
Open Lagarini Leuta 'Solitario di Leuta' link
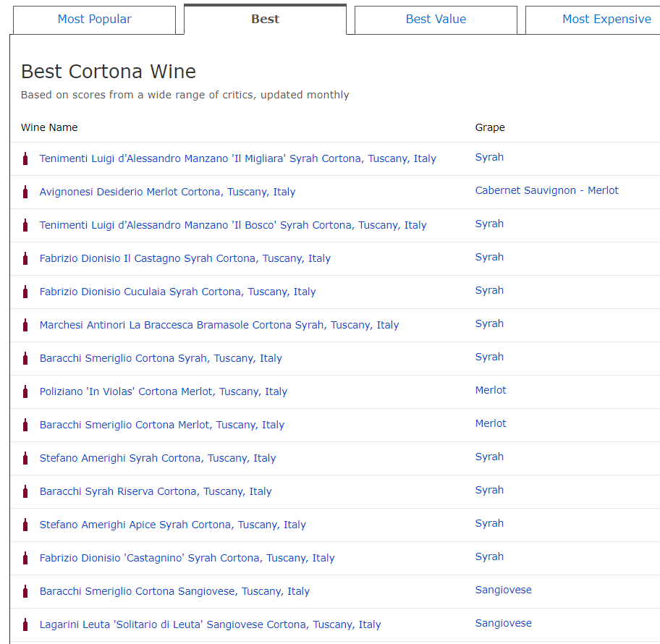[x=210, y=624]
